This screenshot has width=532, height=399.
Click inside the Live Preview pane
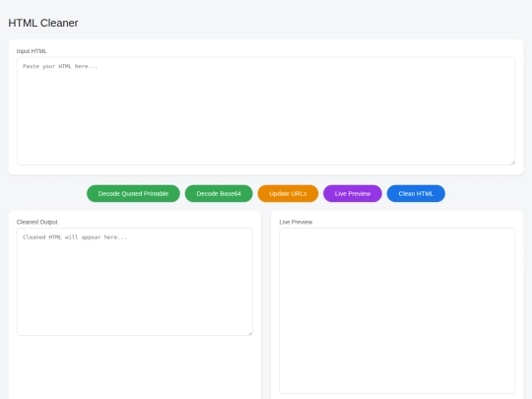click(397, 310)
